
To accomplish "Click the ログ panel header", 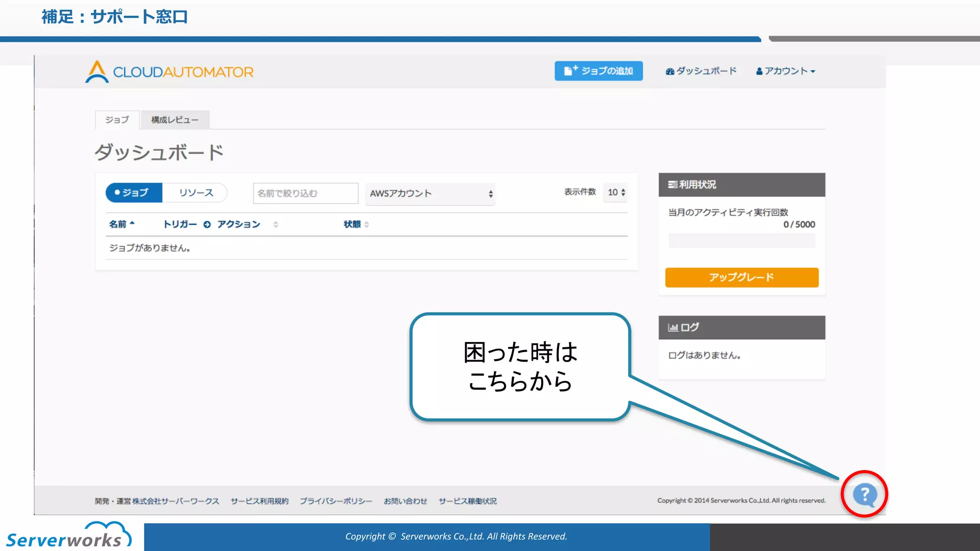I will 742,328.
